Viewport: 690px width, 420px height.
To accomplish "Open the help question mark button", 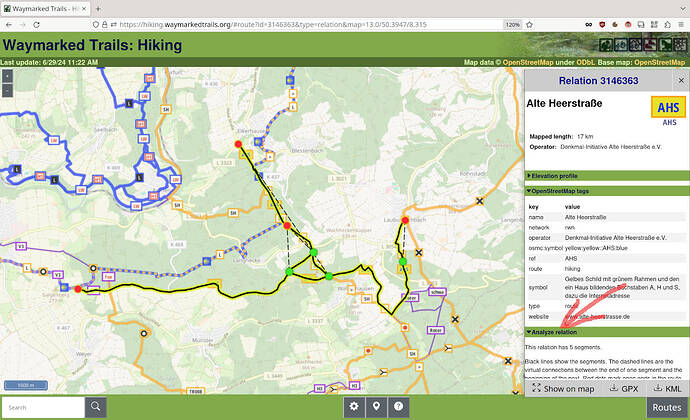I will click(x=399, y=407).
